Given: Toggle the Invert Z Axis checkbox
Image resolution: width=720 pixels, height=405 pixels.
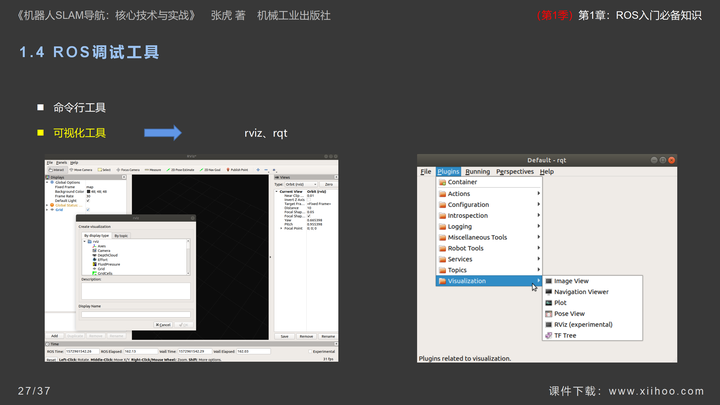Looking at the screenshot, I should (309, 200).
